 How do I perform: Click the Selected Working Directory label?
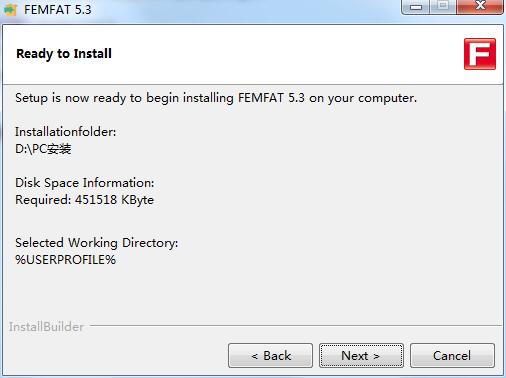(97, 243)
